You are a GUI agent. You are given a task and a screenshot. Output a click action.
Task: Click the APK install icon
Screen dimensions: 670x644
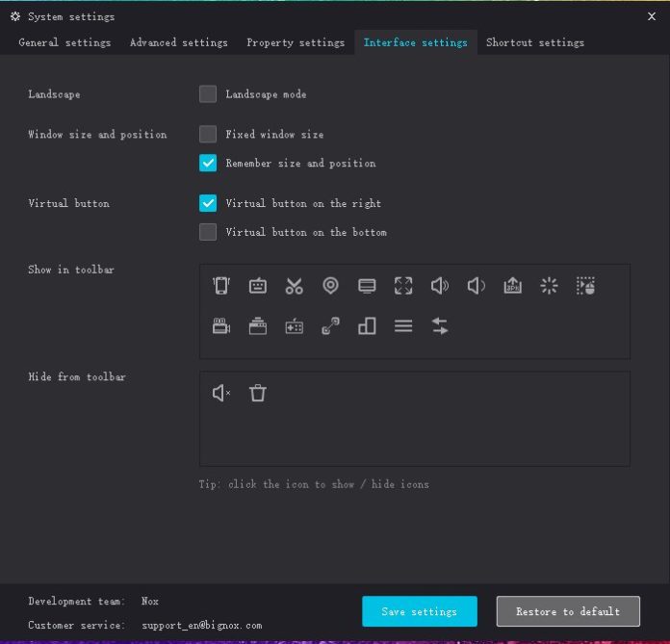click(x=513, y=286)
